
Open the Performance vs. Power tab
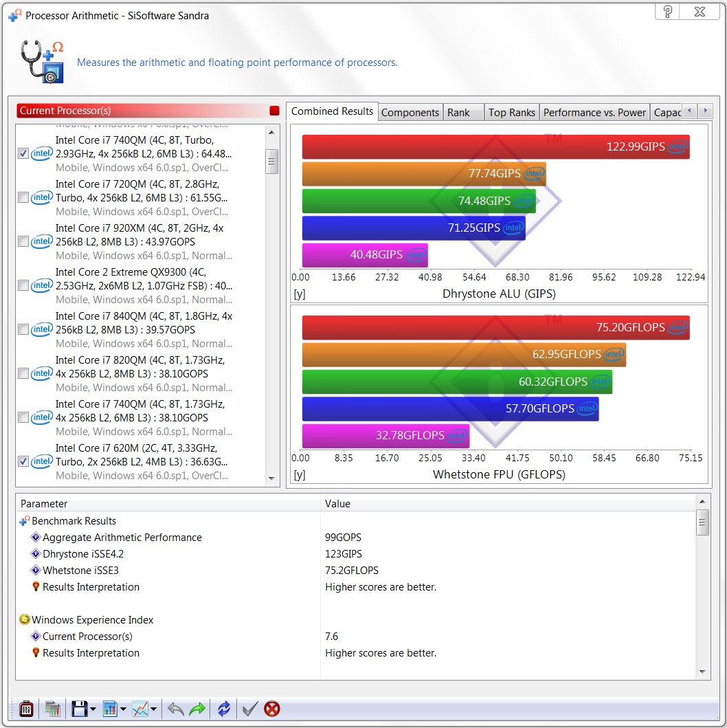point(594,112)
